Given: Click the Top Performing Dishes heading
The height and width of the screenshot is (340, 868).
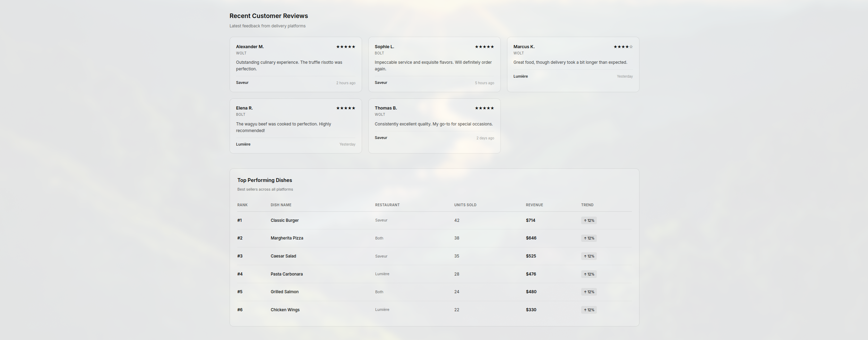Looking at the screenshot, I should pyautogui.click(x=265, y=180).
